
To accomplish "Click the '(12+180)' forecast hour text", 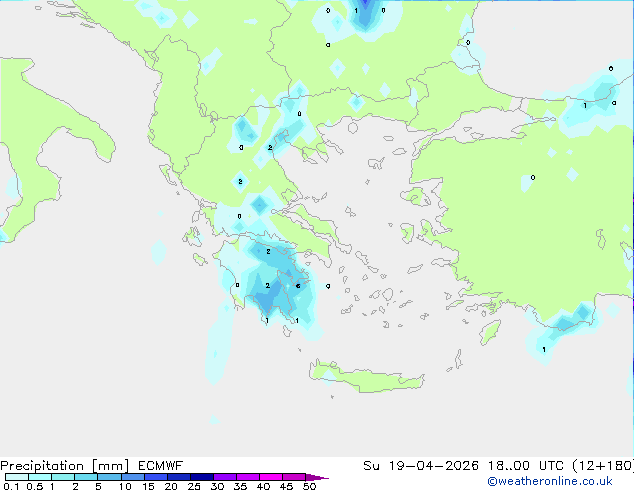I will click(x=603, y=466).
